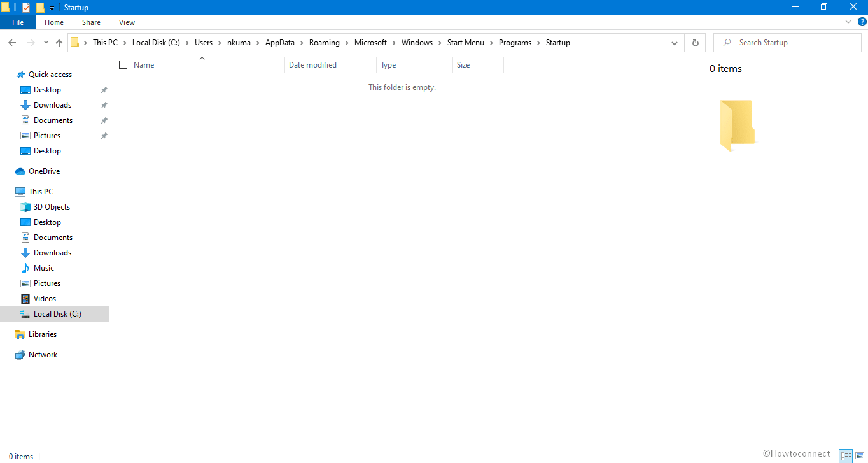Open OneDrive from the navigation pane
Viewport: 868px width, 463px height.
[x=44, y=171]
